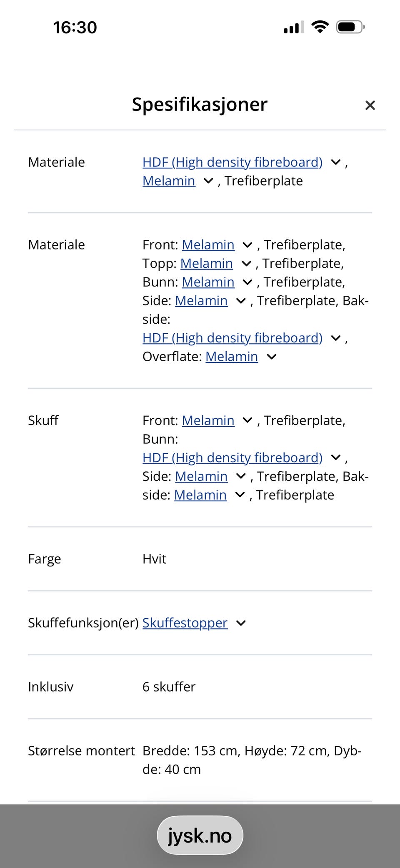Open the Side Melamin link under Materiale

201,300
